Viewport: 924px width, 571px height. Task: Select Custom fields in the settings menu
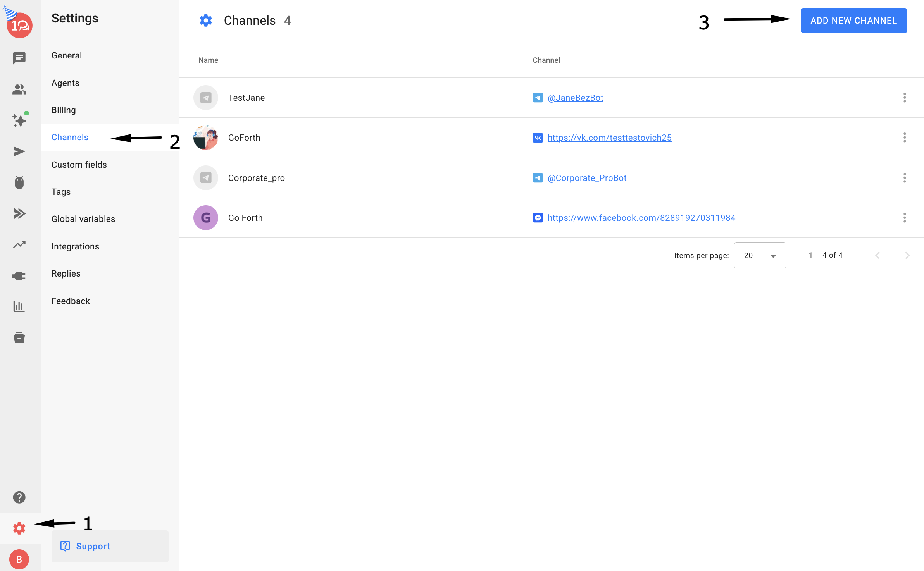click(79, 165)
